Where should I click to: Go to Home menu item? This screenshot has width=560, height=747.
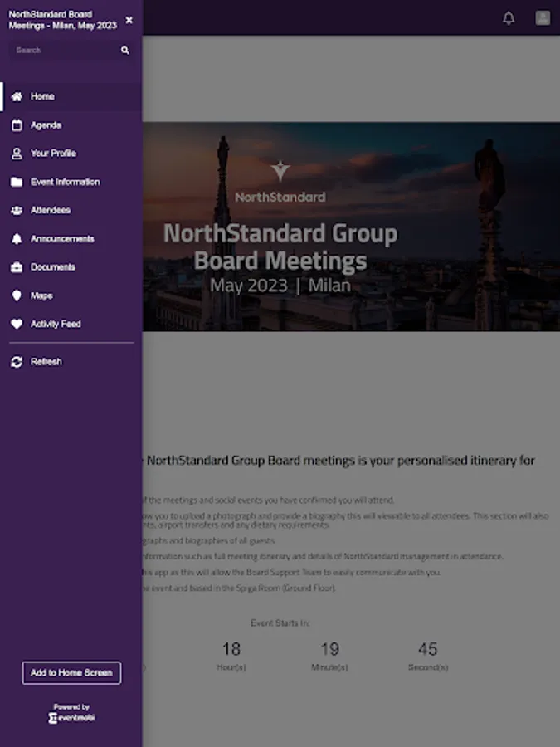(x=71, y=97)
